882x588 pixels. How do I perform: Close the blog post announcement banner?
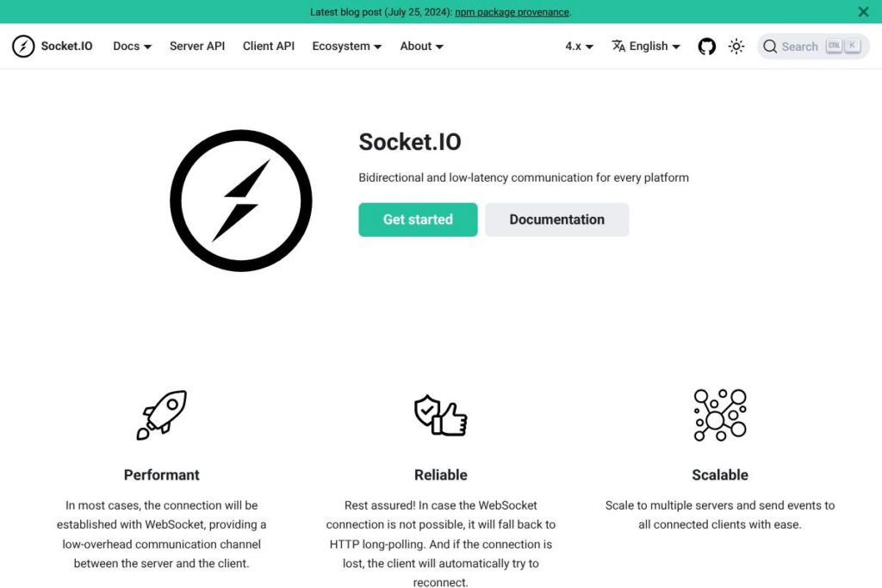point(863,12)
